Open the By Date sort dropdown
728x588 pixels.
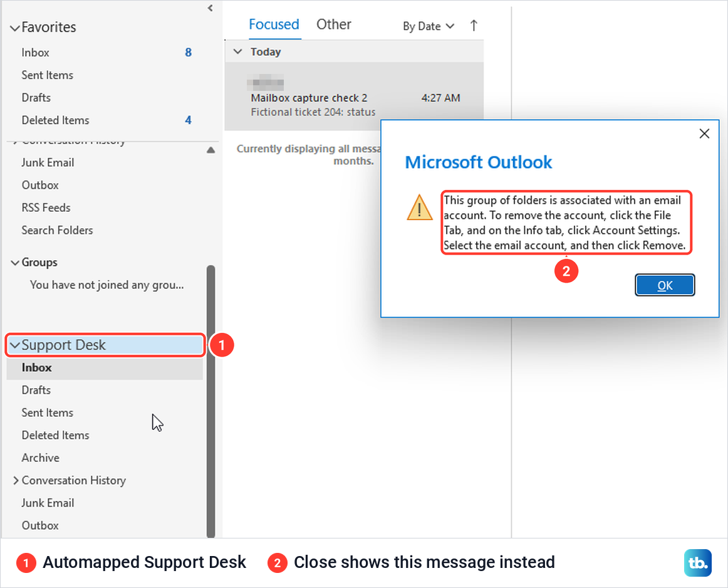[x=428, y=26]
